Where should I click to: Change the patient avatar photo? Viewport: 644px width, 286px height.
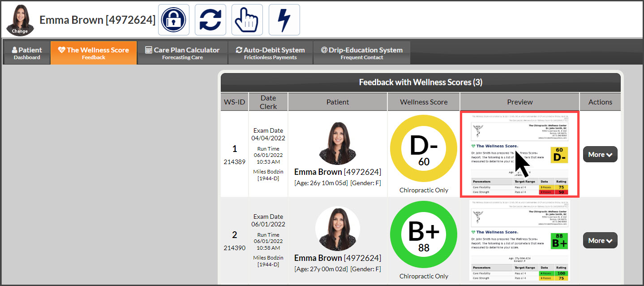(20, 20)
